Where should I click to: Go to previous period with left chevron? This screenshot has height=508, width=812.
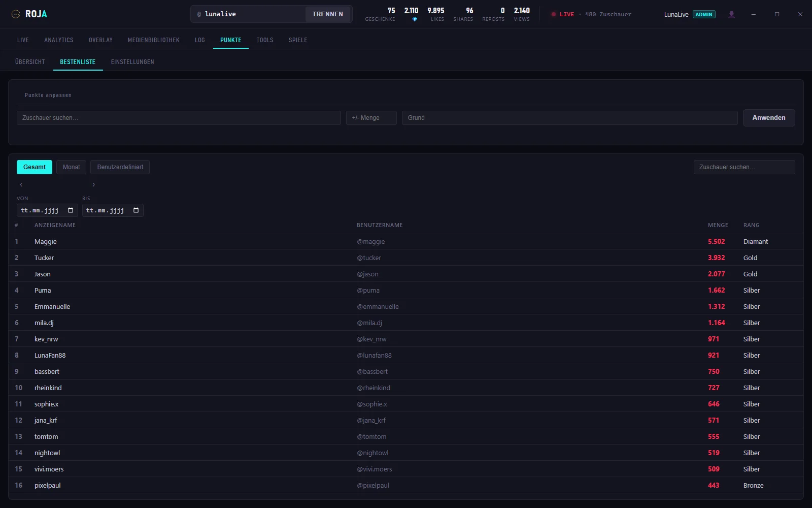point(21,184)
